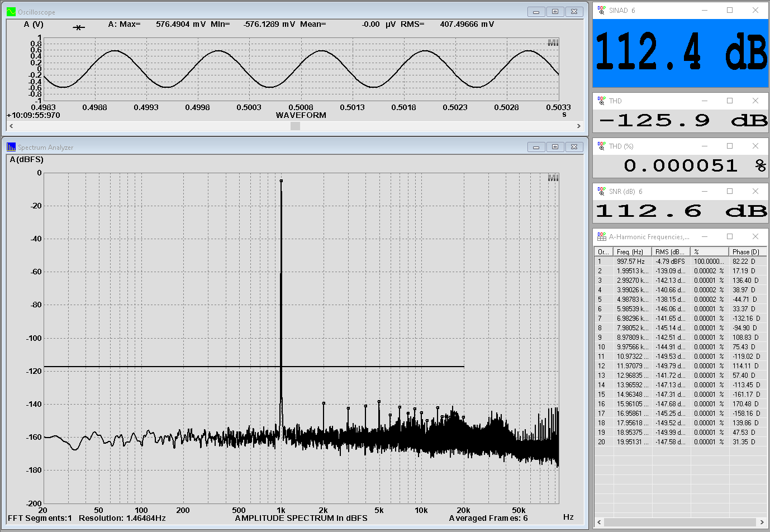Click the A (V) label in Oscilloscope
Screen dimensions: 770x532
pos(34,24)
